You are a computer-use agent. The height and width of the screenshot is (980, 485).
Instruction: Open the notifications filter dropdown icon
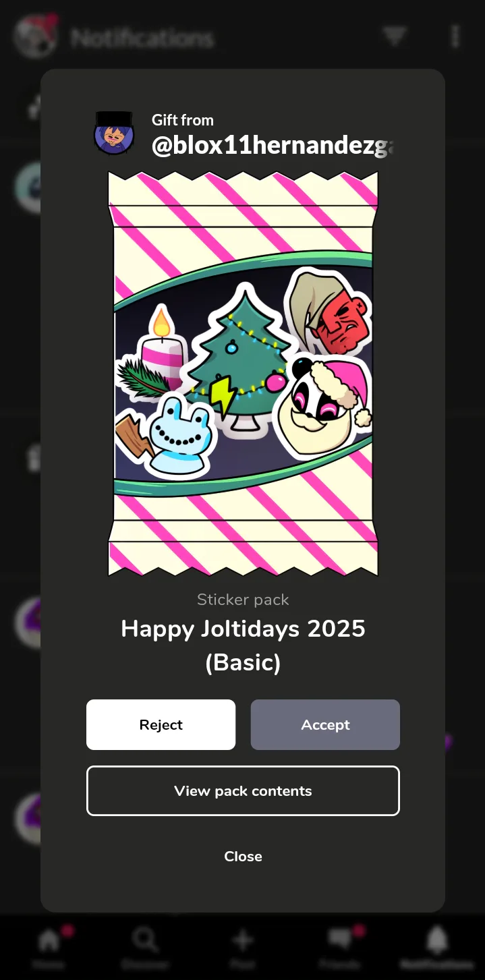pos(395,36)
